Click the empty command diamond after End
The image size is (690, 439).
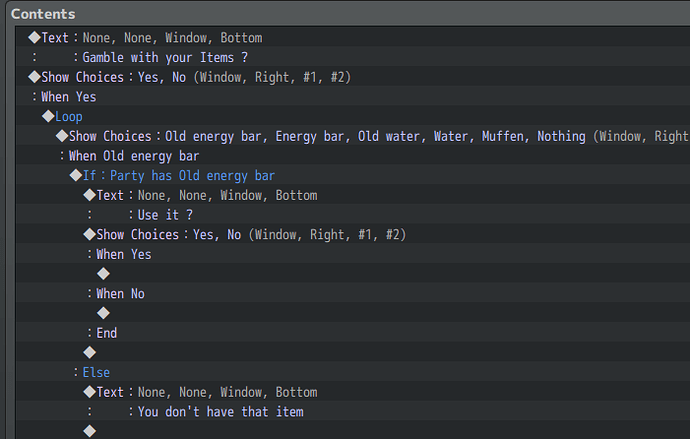90,352
